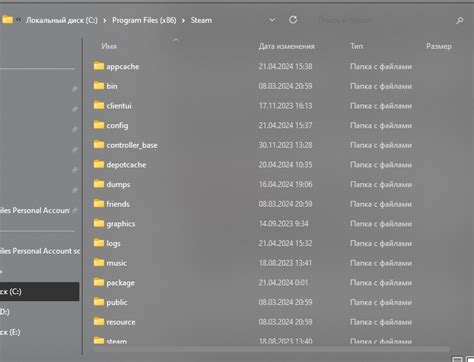Open chevron after Program Files (x86)
This screenshot has width=474, height=362.
coord(183,21)
